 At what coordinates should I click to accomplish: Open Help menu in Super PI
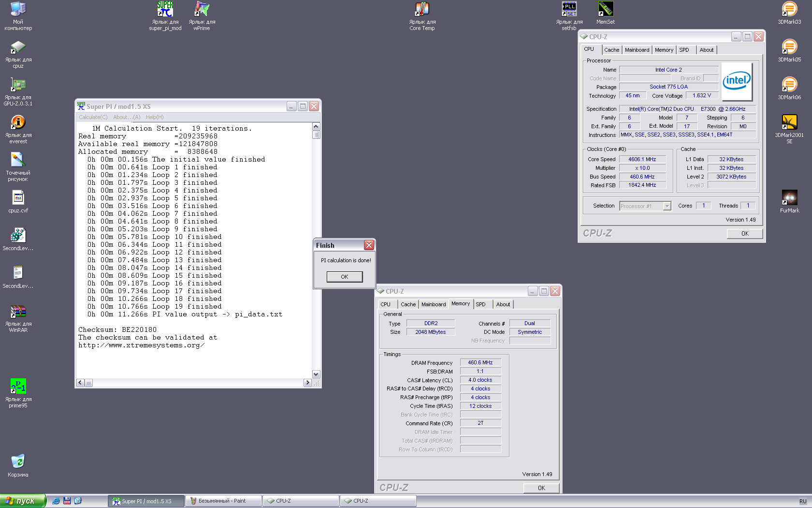pyautogui.click(x=155, y=117)
